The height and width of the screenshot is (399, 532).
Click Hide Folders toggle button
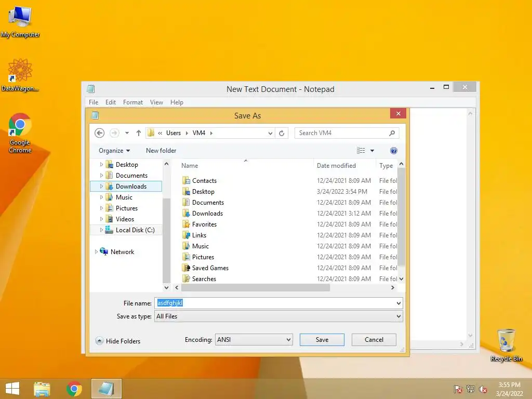click(x=118, y=341)
